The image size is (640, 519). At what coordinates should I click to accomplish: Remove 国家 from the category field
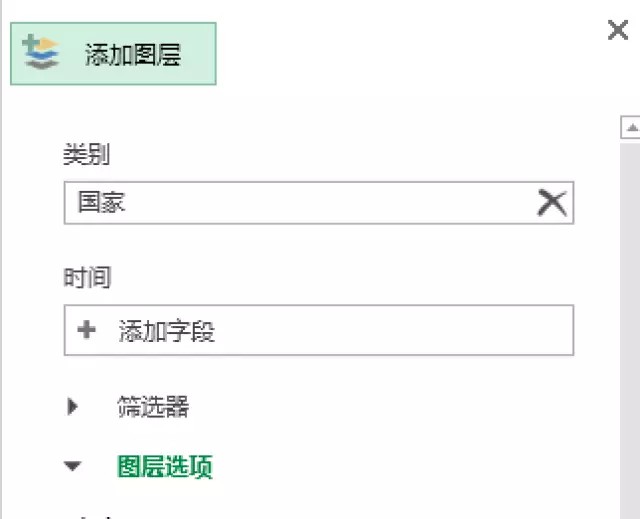551,203
